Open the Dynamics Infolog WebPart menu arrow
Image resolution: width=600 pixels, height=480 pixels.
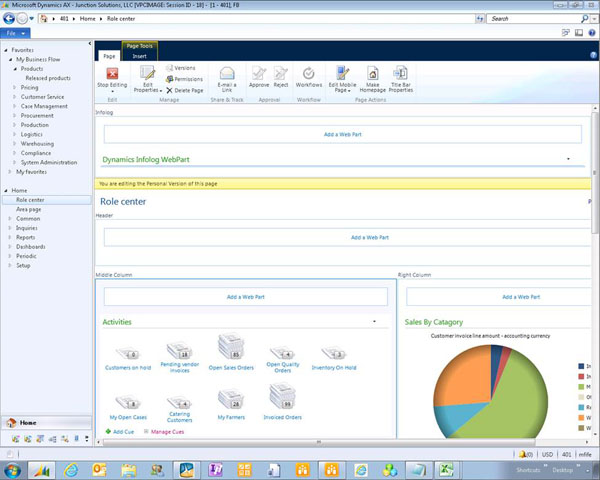pos(568,159)
